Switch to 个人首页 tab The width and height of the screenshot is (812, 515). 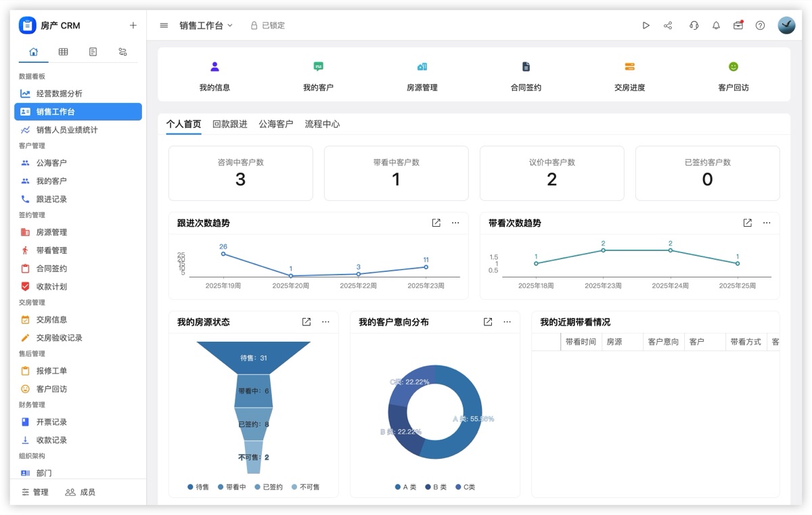[184, 125]
